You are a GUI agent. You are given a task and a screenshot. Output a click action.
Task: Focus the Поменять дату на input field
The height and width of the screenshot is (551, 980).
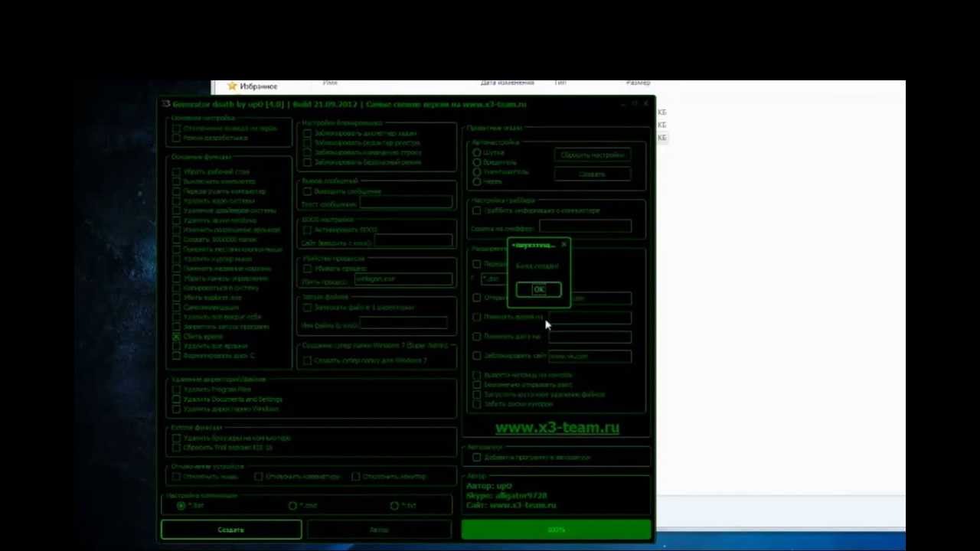pos(590,337)
